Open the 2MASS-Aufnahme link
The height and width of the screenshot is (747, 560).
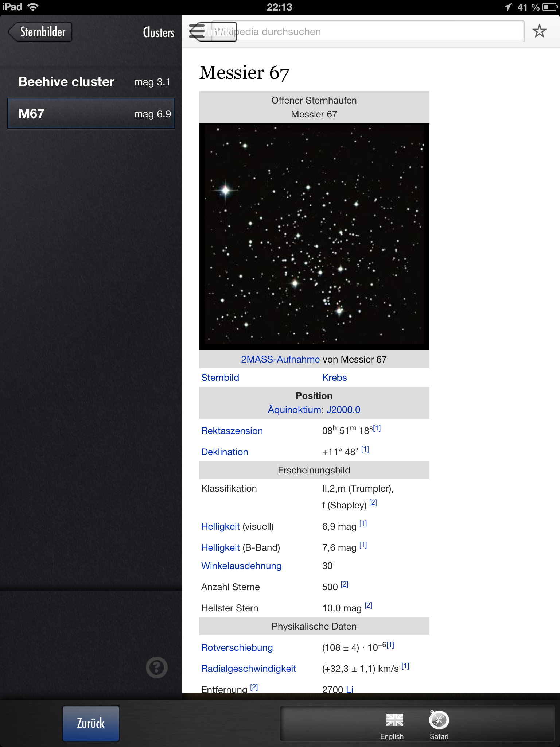tap(280, 359)
